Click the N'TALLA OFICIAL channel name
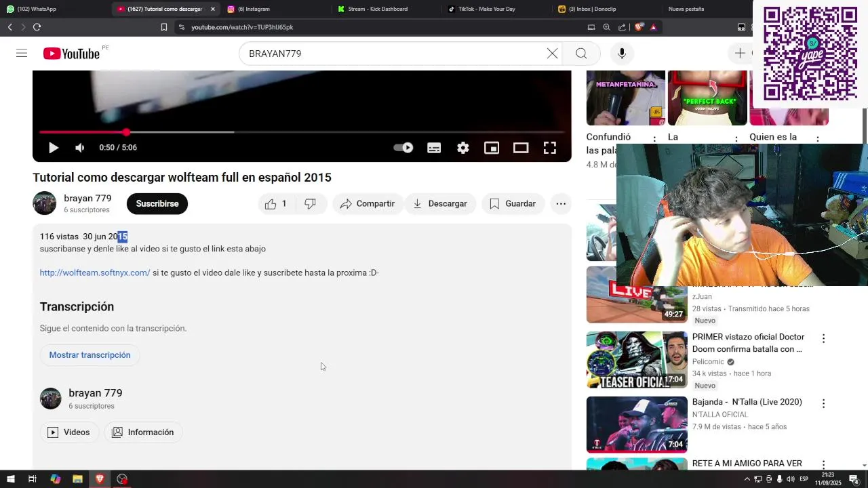The image size is (868, 488). coord(719,415)
